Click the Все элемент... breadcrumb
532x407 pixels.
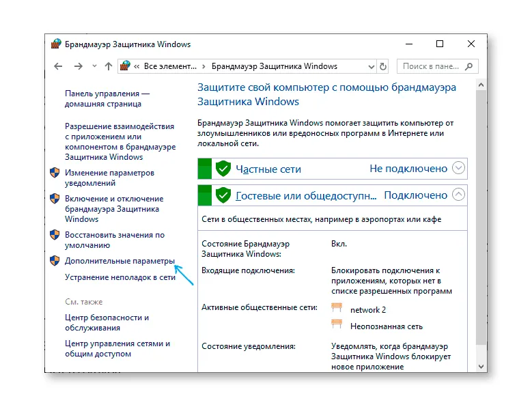click(x=170, y=66)
